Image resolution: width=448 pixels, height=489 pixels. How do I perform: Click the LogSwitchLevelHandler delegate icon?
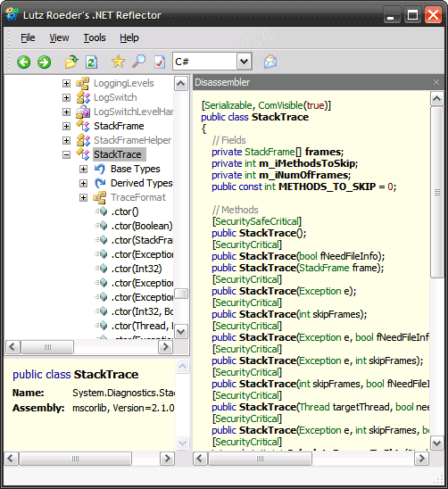83,112
